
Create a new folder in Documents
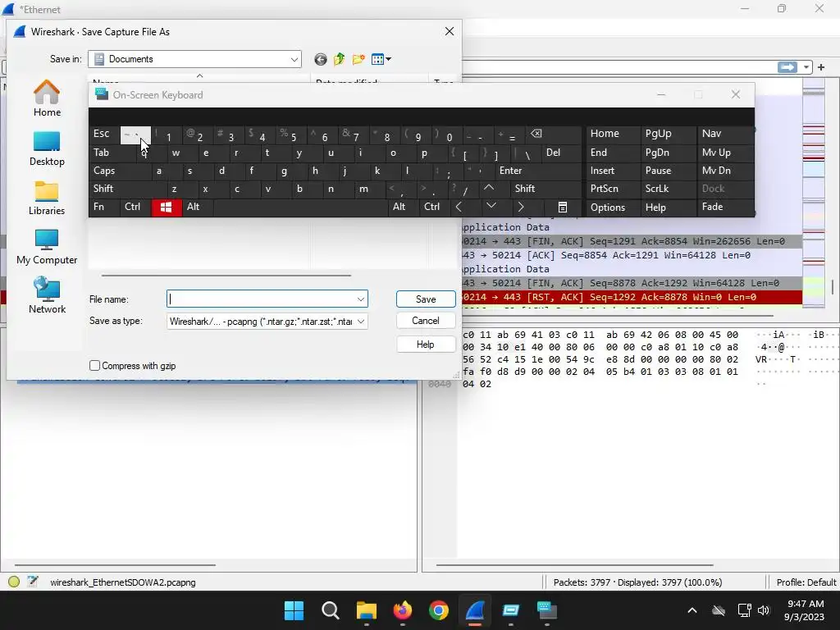358,59
